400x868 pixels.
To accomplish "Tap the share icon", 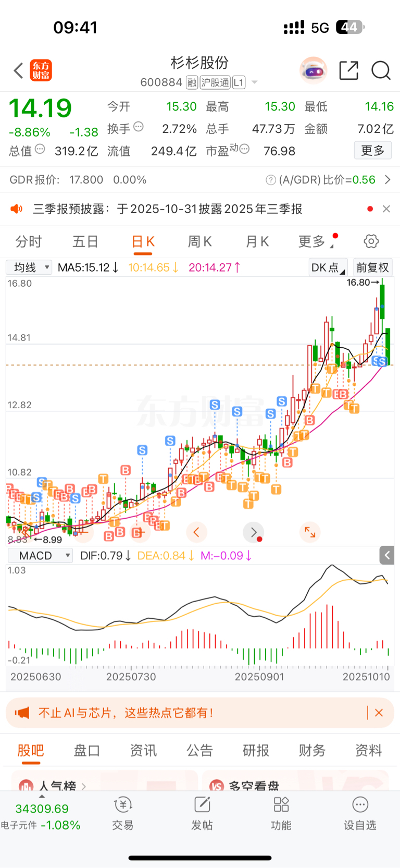I will [x=348, y=70].
